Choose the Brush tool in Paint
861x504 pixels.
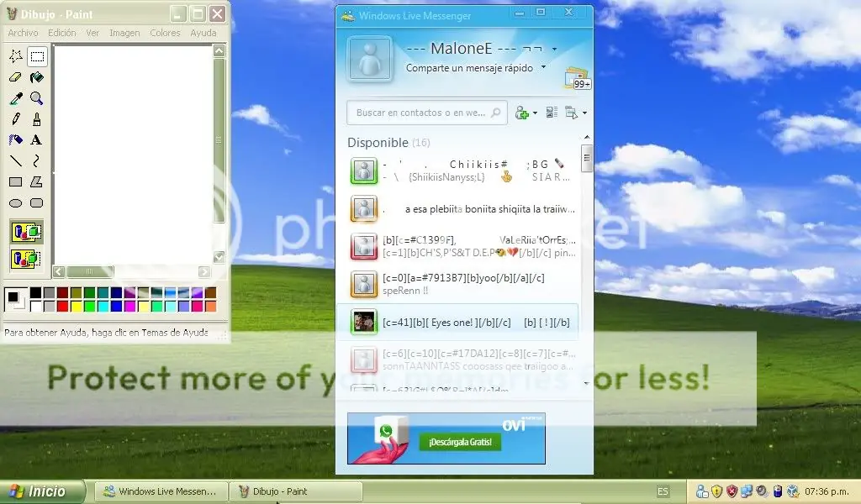pyautogui.click(x=37, y=119)
